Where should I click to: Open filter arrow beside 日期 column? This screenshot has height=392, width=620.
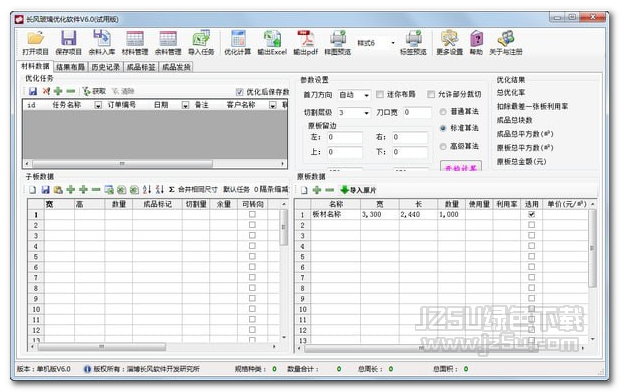[185, 105]
